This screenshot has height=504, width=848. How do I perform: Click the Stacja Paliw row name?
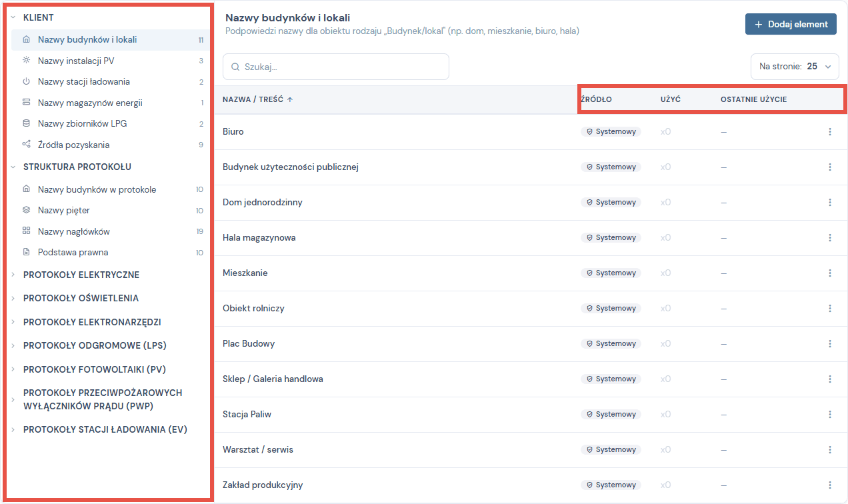click(x=247, y=415)
